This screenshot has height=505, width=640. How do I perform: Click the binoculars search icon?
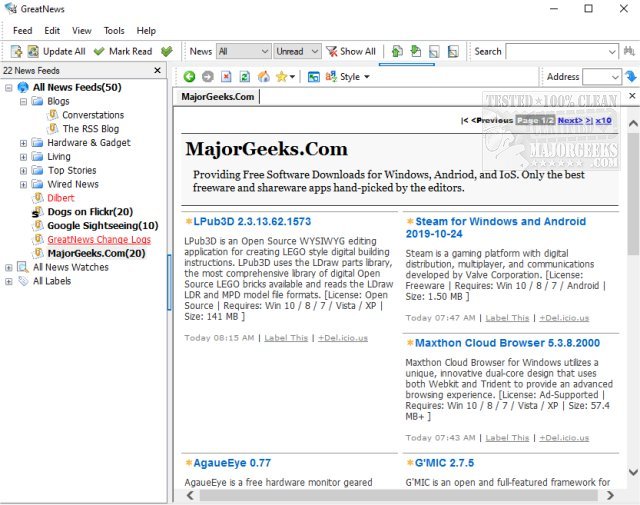pos(629,51)
